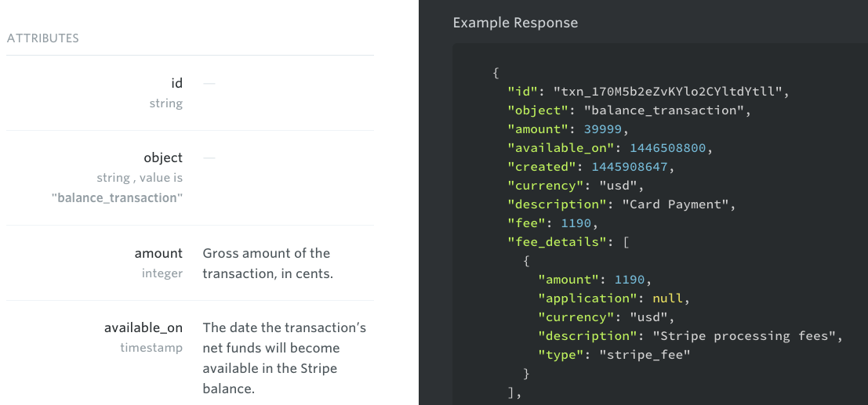
Task: Select the txn_170M5b2eZvKYlo2CYltdYtll value
Action: [667, 91]
